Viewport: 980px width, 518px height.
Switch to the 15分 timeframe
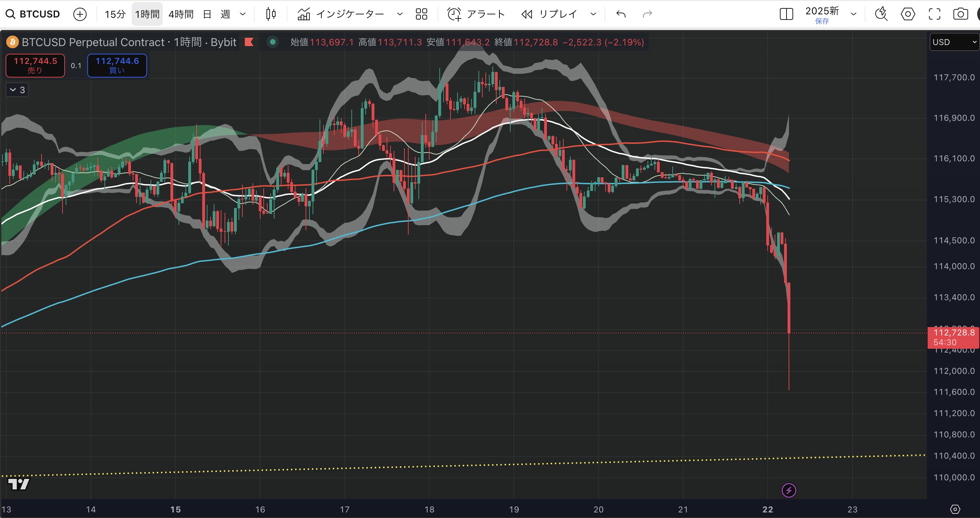115,14
